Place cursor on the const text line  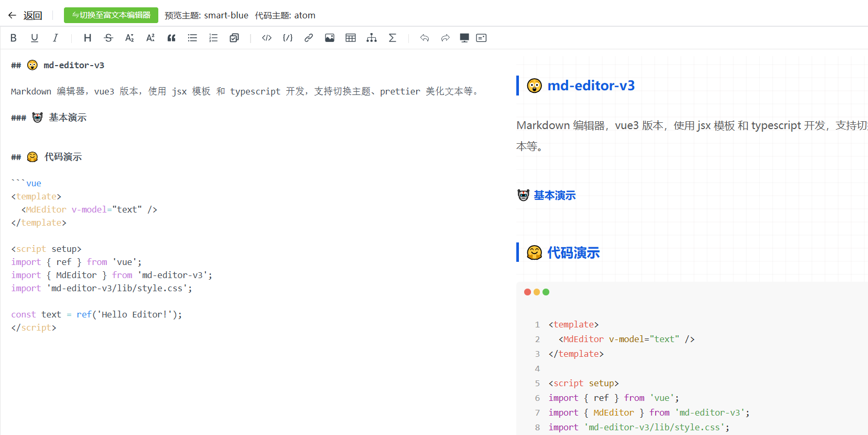click(96, 314)
